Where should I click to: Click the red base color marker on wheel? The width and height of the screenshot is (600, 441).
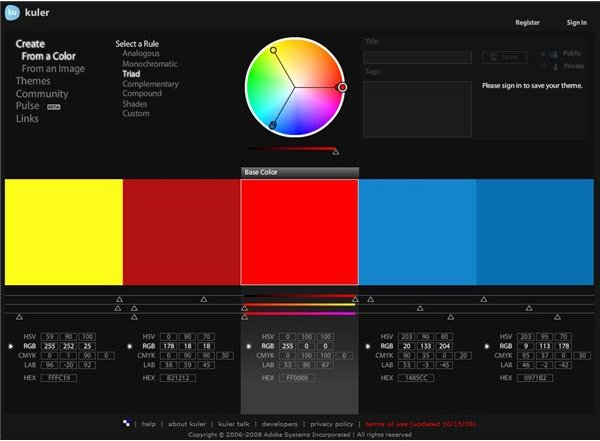click(342, 87)
